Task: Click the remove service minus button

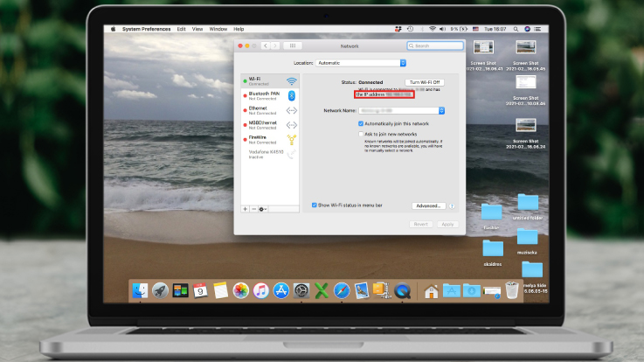Action: pyautogui.click(x=253, y=209)
